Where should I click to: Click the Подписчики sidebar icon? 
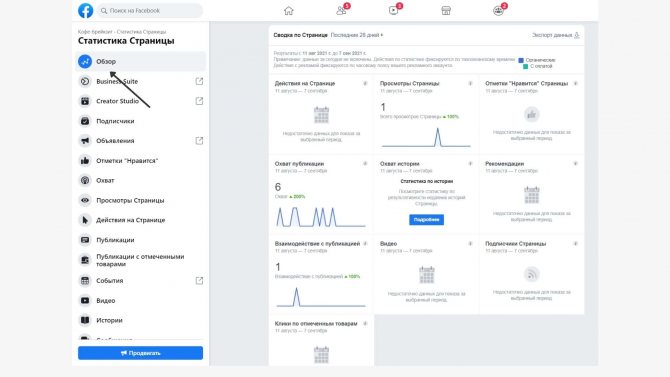click(x=85, y=121)
